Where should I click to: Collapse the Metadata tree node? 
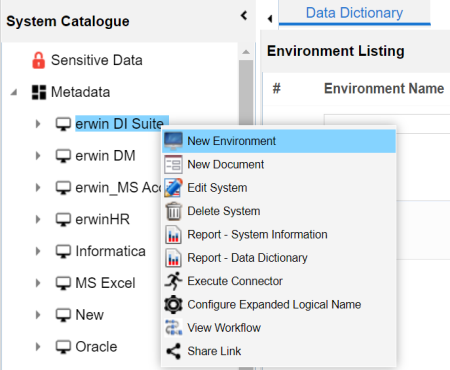tap(14, 92)
